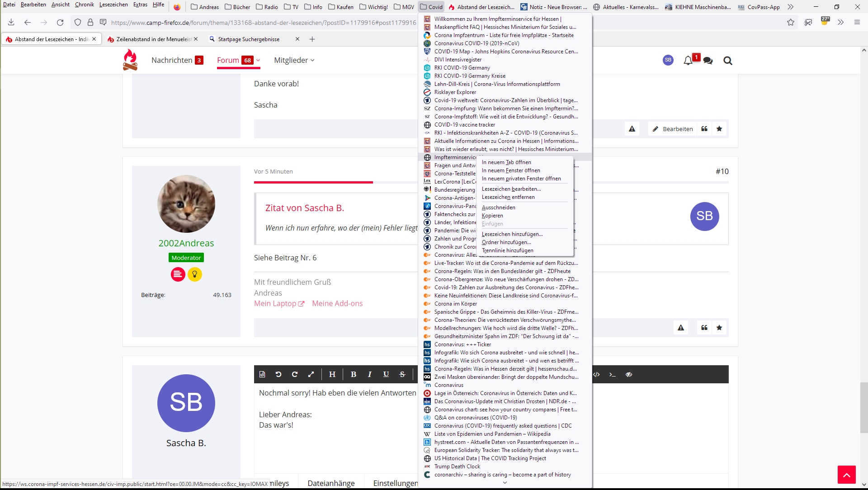
Task: Open conversations speech bubbles icon
Action: [x=708, y=61]
